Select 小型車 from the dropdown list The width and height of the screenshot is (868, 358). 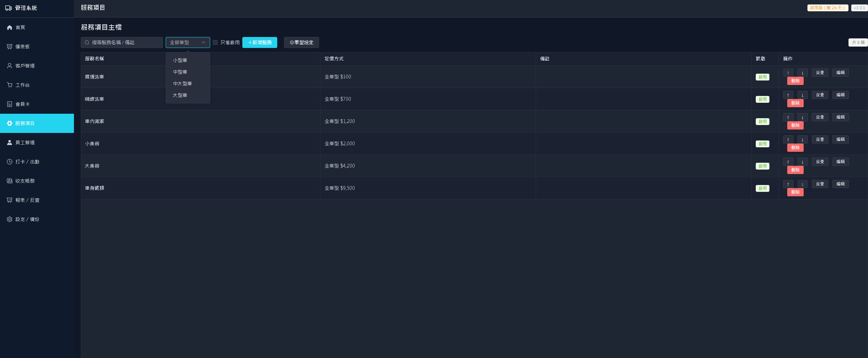pyautogui.click(x=188, y=60)
